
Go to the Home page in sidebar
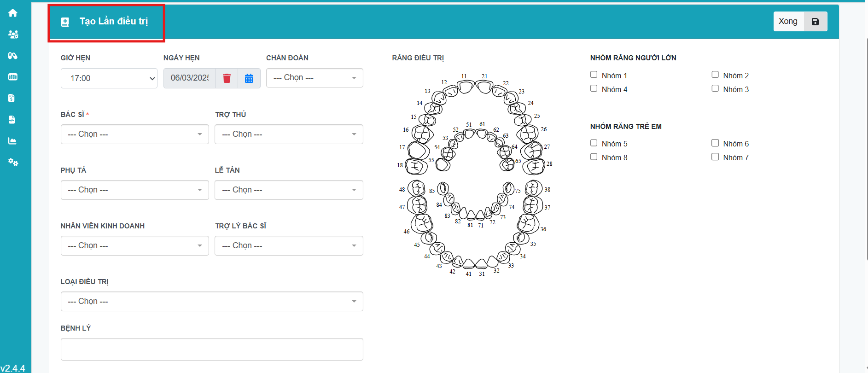[13, 13]
